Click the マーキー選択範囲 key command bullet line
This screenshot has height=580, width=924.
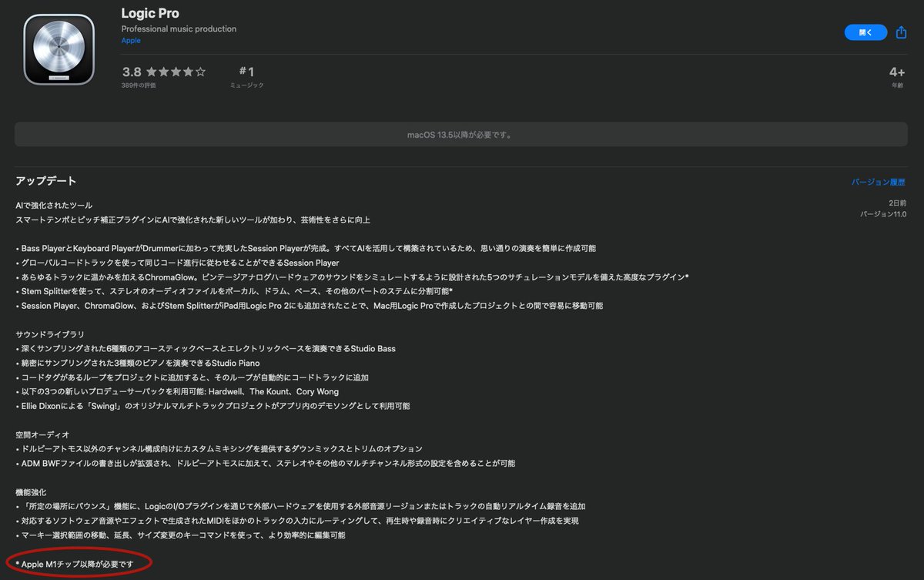click(180, 535)
